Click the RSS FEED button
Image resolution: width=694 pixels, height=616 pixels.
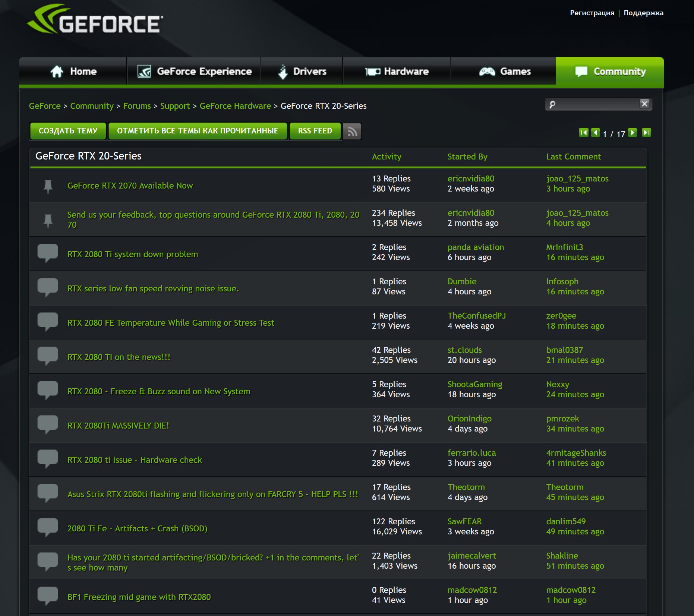(315, 131)
